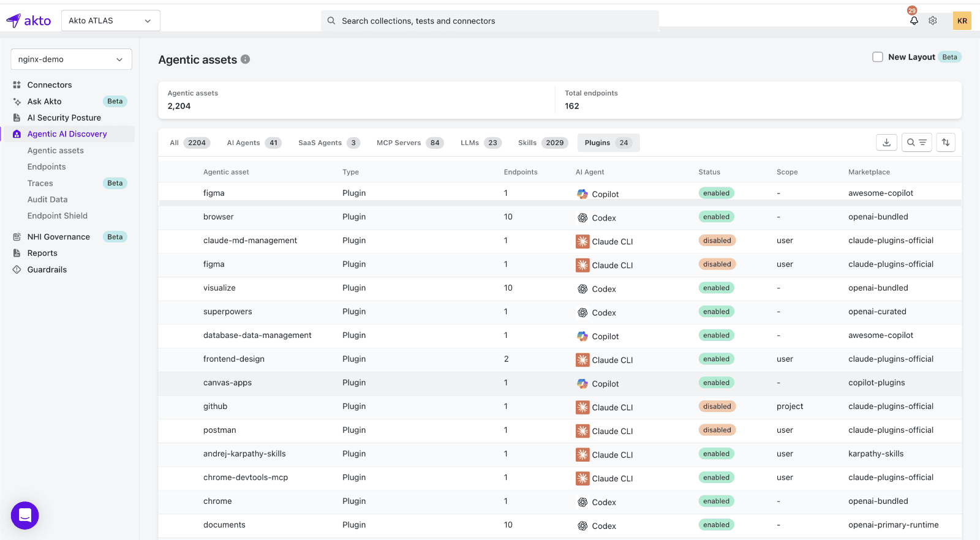Select the frontend-design plugin
The height and width of the screenshot is (540, 980).
tap(234, 359)
